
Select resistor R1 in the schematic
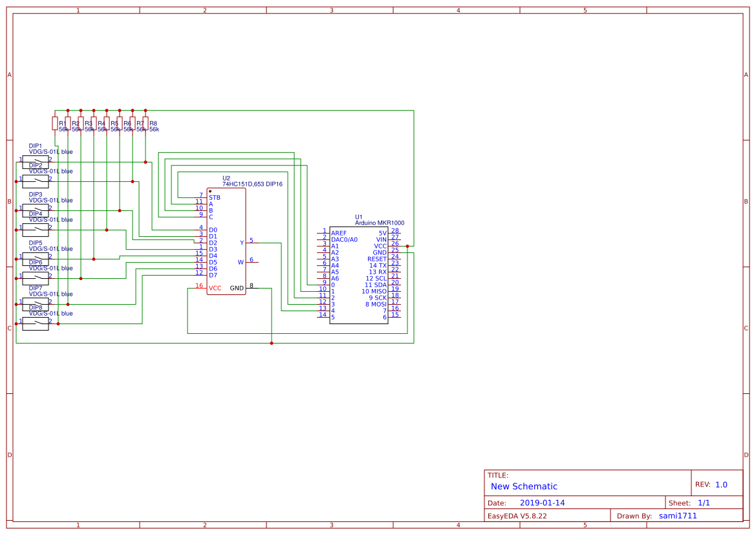point(55,123)
